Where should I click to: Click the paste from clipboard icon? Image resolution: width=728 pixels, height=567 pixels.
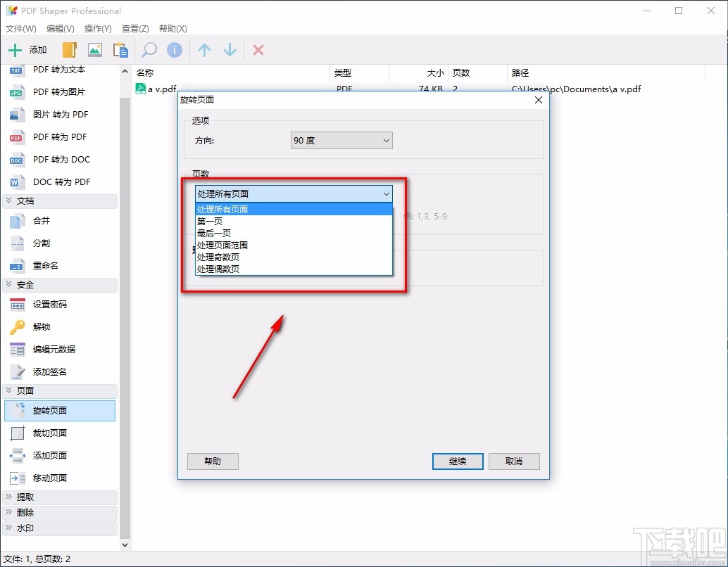coord(120,50)
